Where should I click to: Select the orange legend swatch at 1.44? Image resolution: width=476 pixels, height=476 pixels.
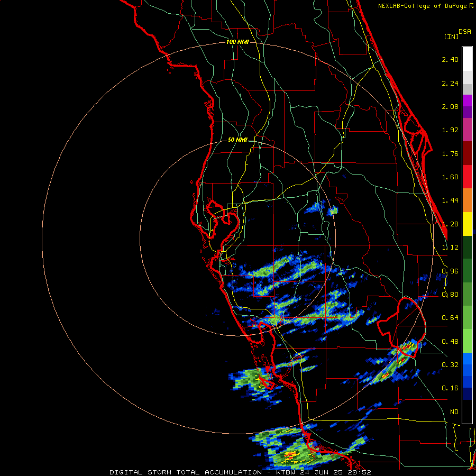pyautogui.click(x=467, y=200)
